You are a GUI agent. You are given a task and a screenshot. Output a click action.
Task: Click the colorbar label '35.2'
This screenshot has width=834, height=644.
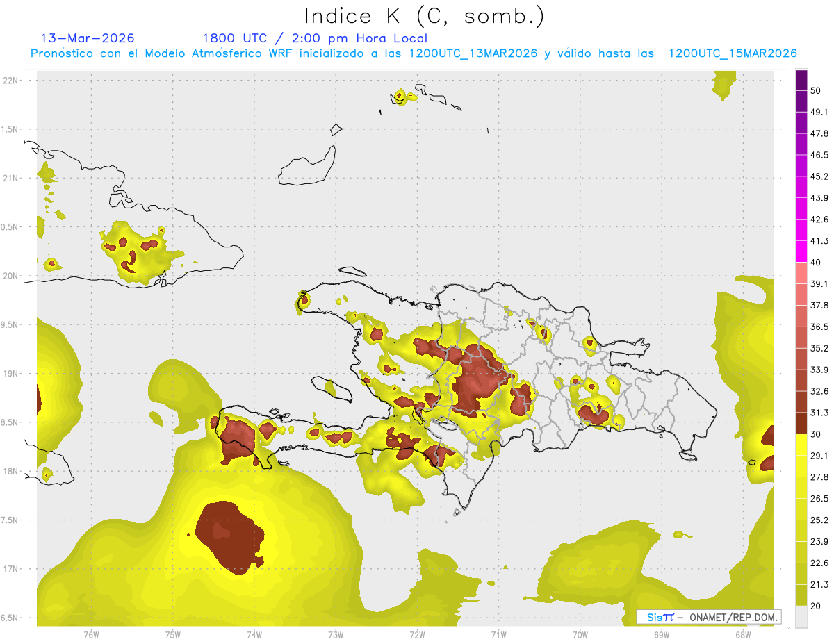819,348
